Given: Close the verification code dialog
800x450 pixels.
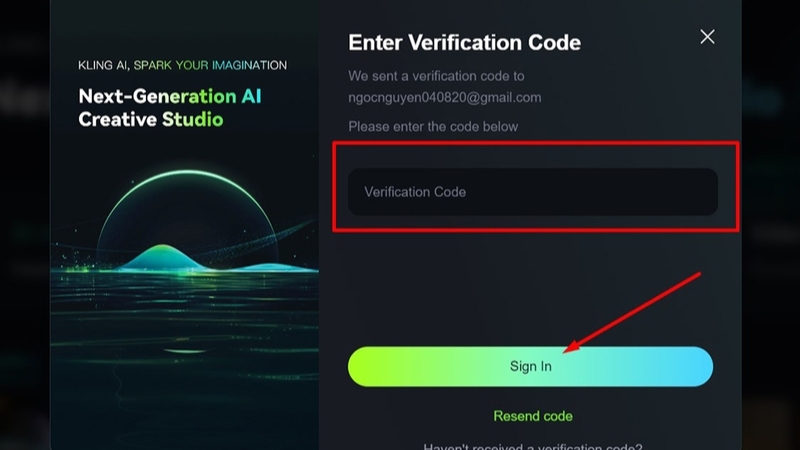Looking at the screenshot, I should coord(707,37).
